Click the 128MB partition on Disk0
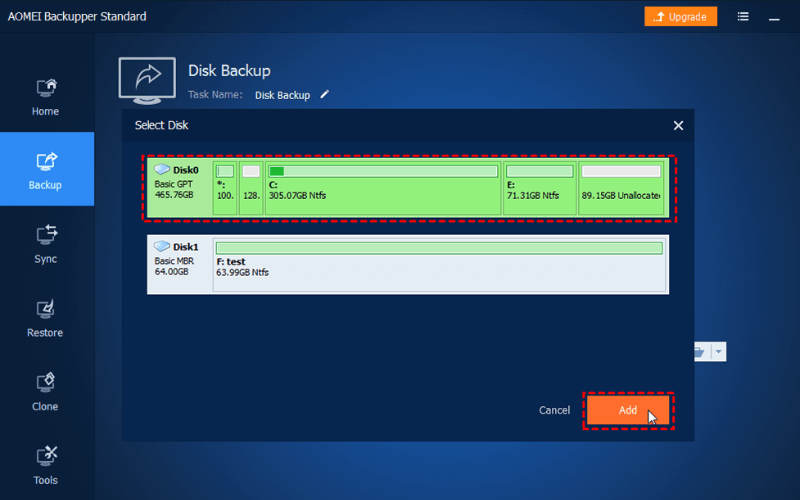 pyautogui.click(x=251, y=189)
